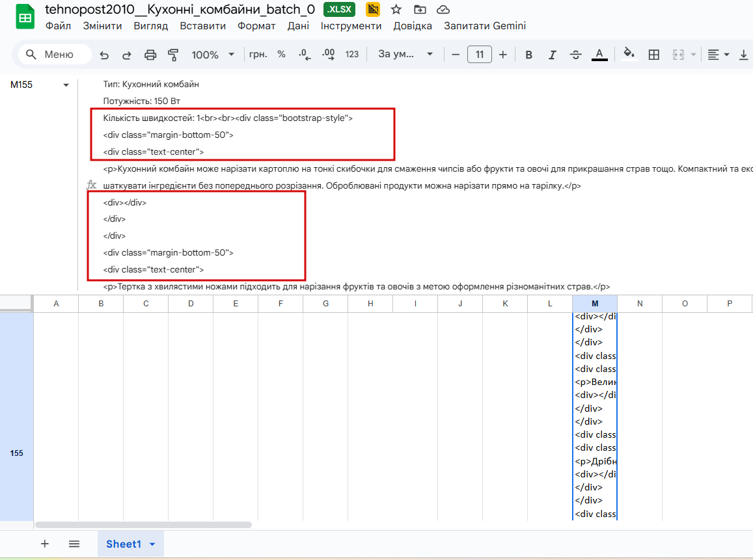The image size is (753, 560).
Task: Format as currency грн.
Action: point(258,54)
